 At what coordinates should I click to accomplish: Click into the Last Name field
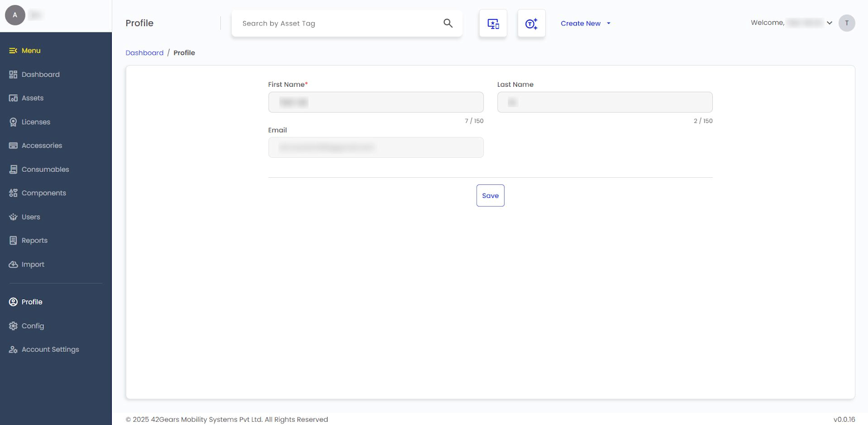(604, 102)
